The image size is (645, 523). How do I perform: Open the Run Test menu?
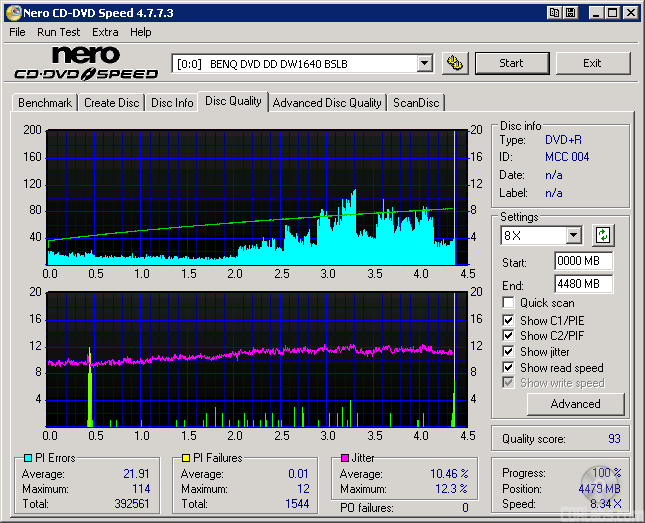point(58,32)
